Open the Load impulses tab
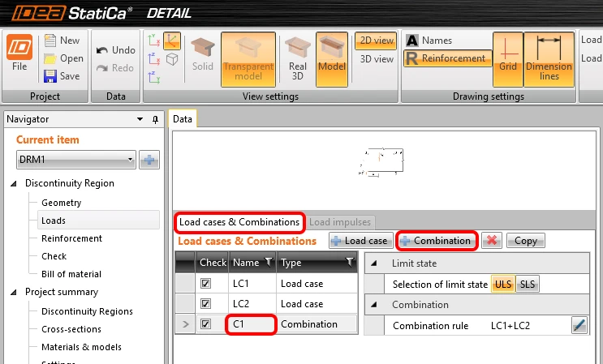 coord(340,222)
